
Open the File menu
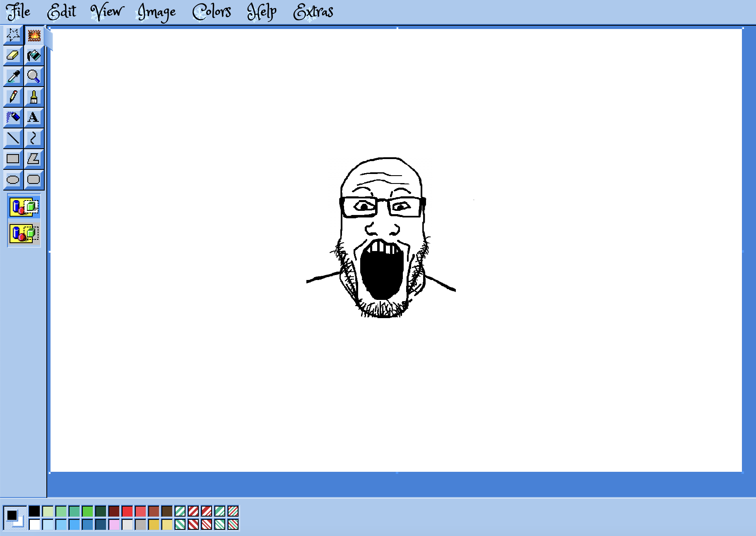pyautogui.click(x=18, y=12)
